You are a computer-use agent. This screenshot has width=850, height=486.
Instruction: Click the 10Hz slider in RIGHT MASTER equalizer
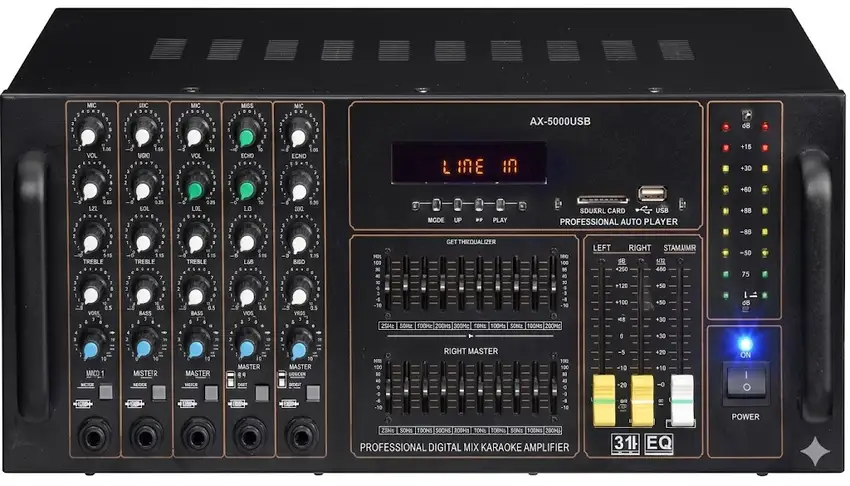479,388
